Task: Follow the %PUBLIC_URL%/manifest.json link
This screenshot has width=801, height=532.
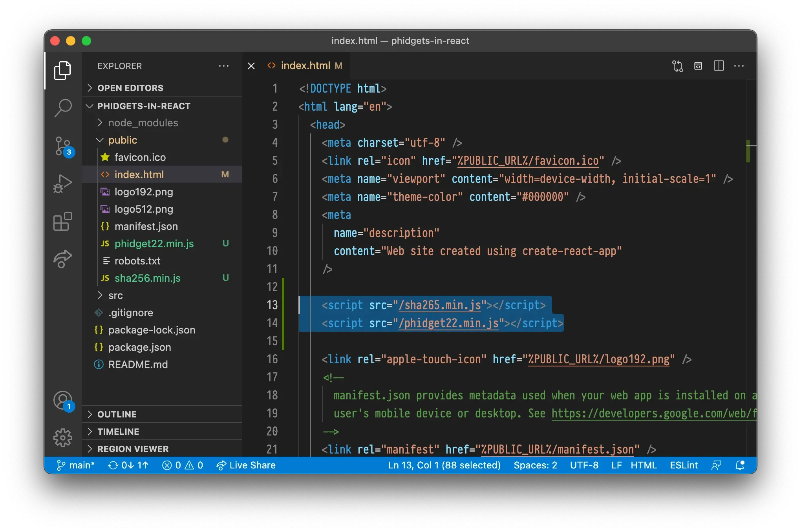Action: tap(558, 450)
